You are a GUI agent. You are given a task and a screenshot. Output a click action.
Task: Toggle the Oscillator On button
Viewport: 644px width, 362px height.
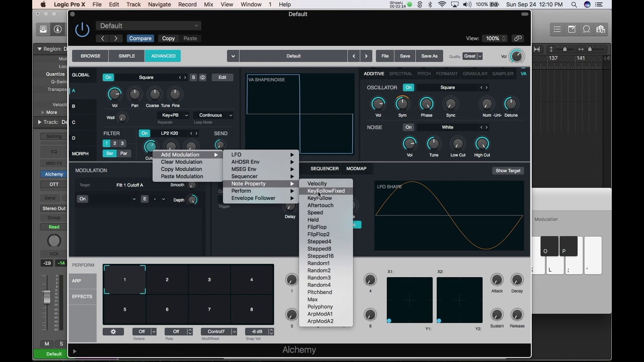[x=409, y=87]
